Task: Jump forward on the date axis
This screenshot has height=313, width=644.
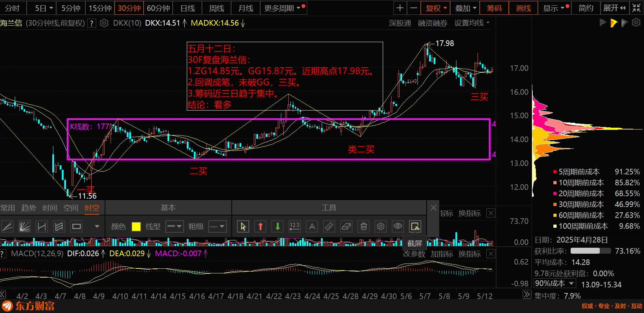Action: 527,294
